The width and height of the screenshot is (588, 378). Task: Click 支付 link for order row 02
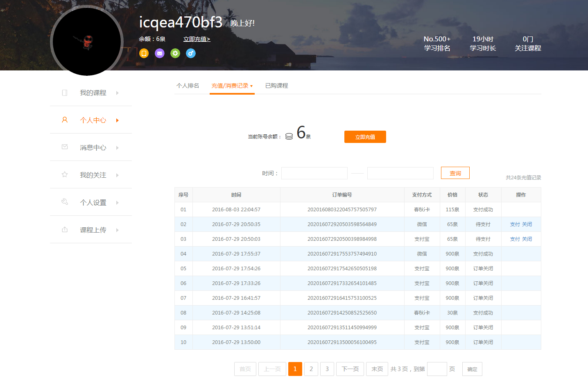pos(515,224)
